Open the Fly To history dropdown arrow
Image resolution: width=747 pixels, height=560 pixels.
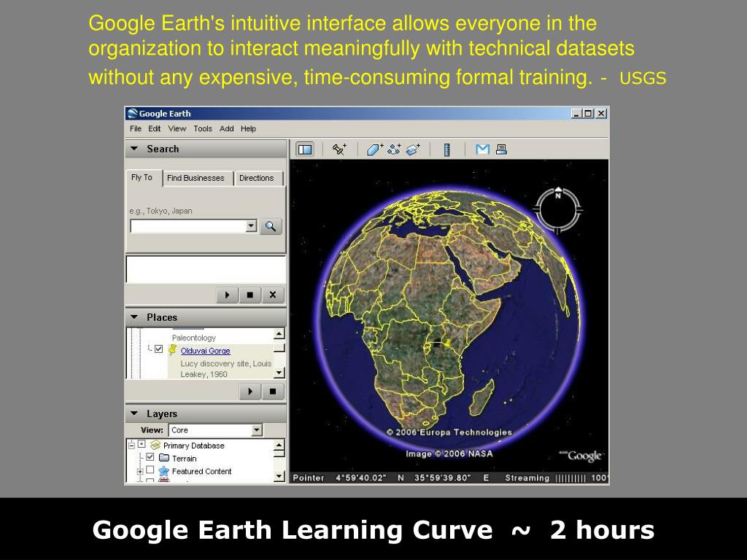(252, 226)
